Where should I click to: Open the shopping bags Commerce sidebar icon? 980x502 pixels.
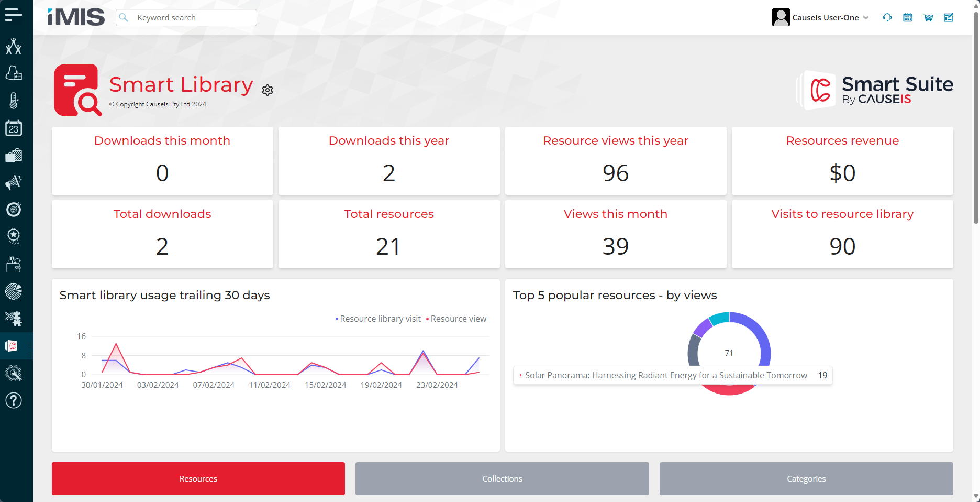pos(14,155)
